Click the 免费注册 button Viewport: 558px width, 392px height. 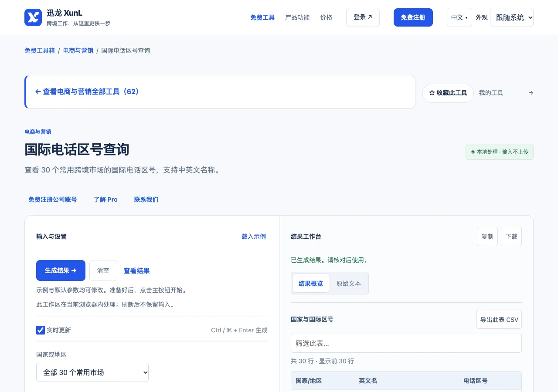tap(413, 17)
